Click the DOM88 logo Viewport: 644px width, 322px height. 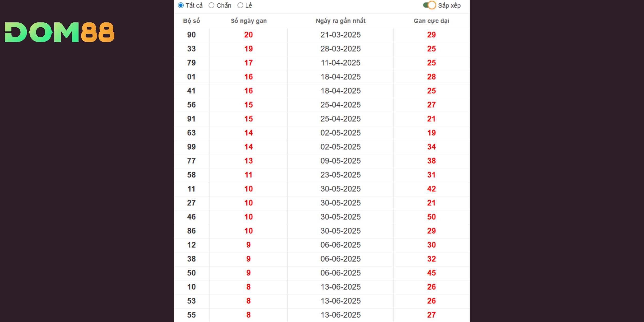60,32
